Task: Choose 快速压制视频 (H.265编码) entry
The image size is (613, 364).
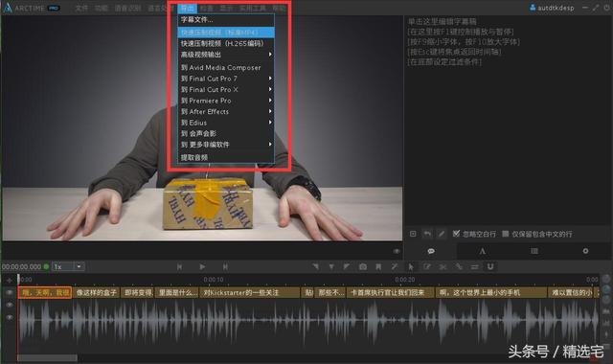Action: click(226, 43)
